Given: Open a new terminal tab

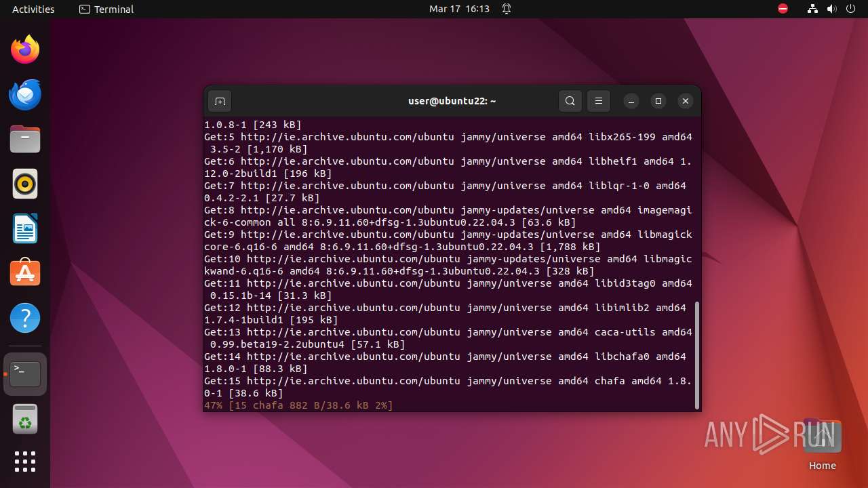Looking at the screenshot, I should [220, 102].
